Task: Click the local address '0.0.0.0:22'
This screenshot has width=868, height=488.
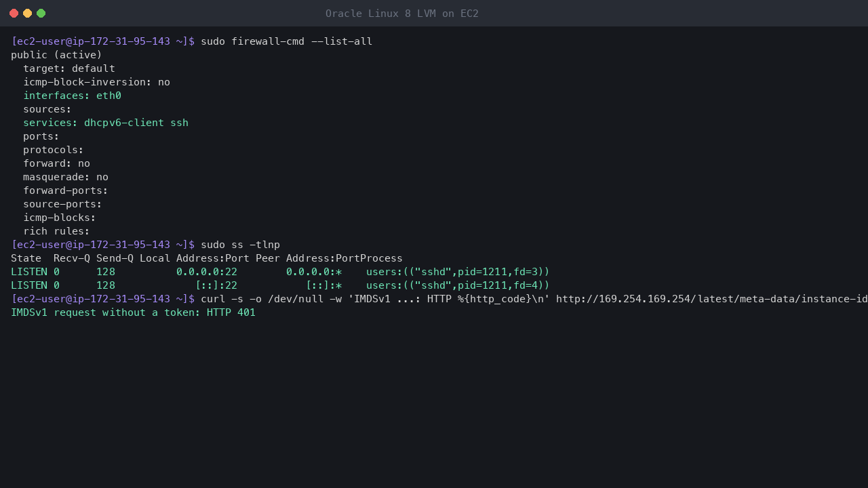Action: click(207, 272)
